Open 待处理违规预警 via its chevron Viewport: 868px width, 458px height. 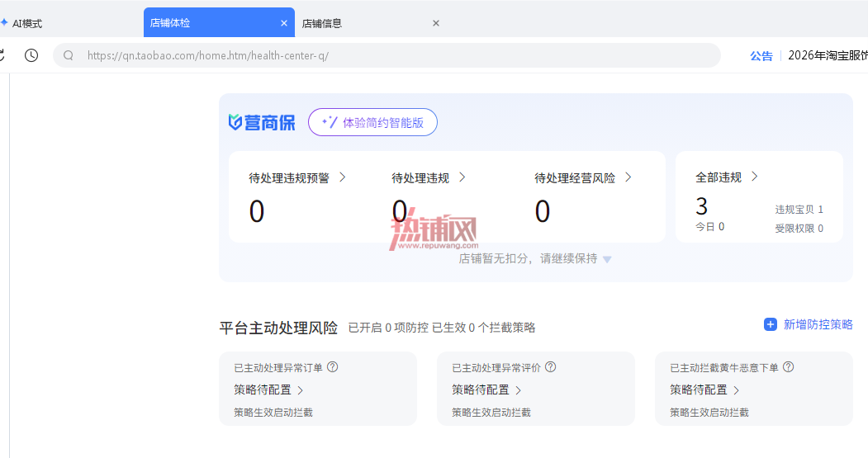[343, 177]
